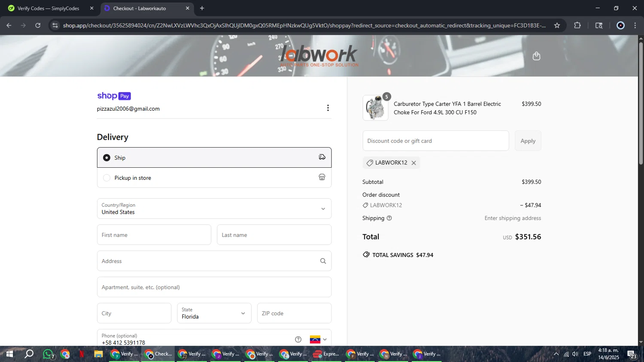This screenshot has width=644, height=362.
Task: Open the phone country flag selector
Action: click(319, 339)
